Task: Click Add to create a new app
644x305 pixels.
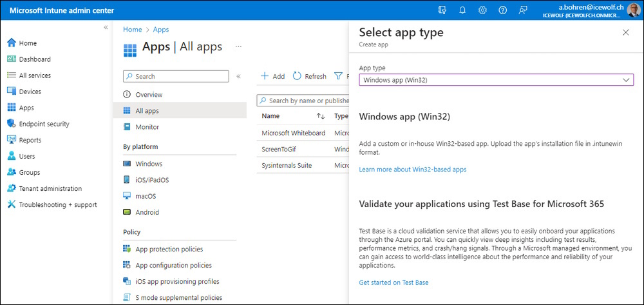Action: [273, 76]
